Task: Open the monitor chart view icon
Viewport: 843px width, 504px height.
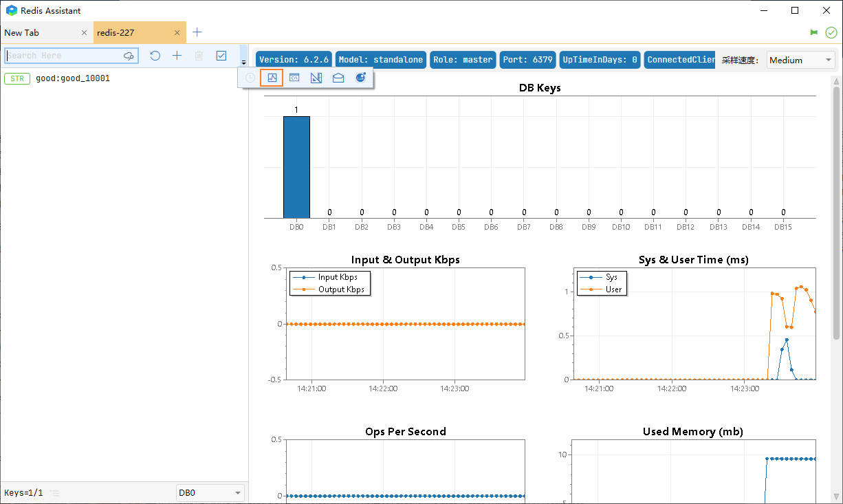Action: click(x=272, y=78)
